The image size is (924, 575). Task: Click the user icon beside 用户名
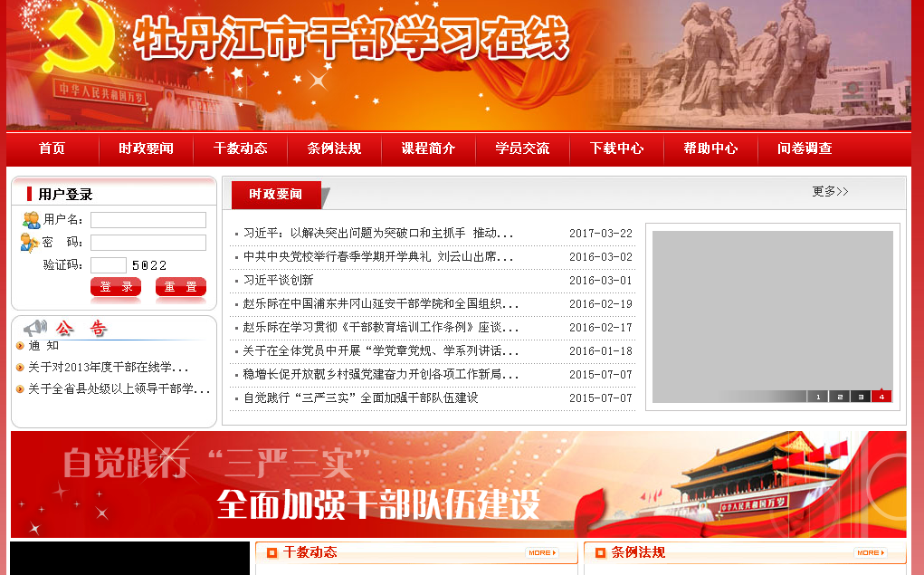[31, 219]
